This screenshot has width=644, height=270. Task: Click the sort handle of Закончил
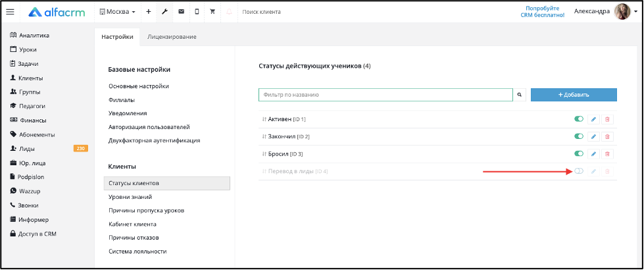click(264, 136)
